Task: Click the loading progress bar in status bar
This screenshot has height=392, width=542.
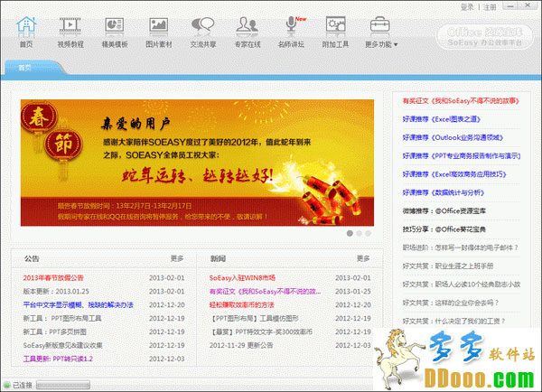Action: (x=63, y=385)
